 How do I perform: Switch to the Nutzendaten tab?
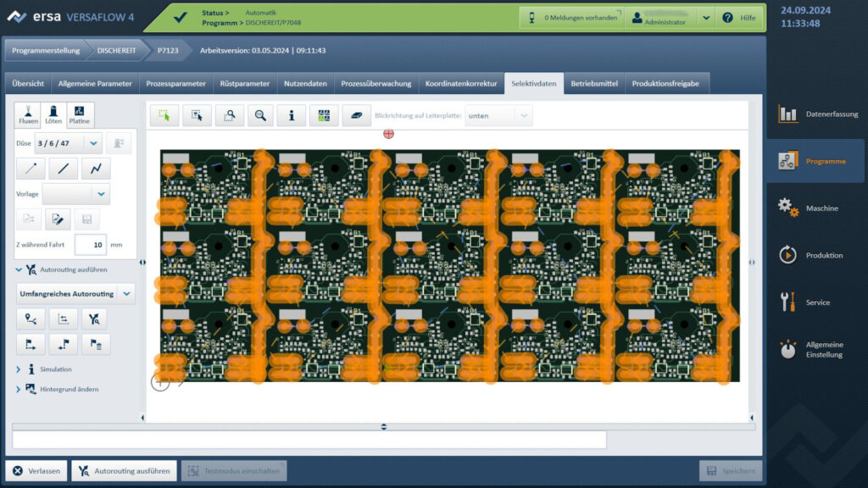point(305,84)
